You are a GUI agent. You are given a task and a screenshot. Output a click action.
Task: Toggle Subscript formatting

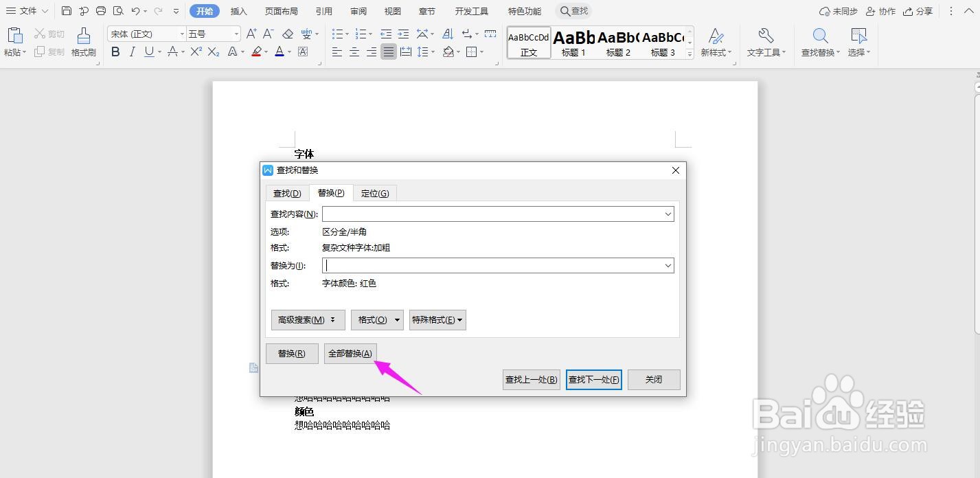click(x=214, y=52)
